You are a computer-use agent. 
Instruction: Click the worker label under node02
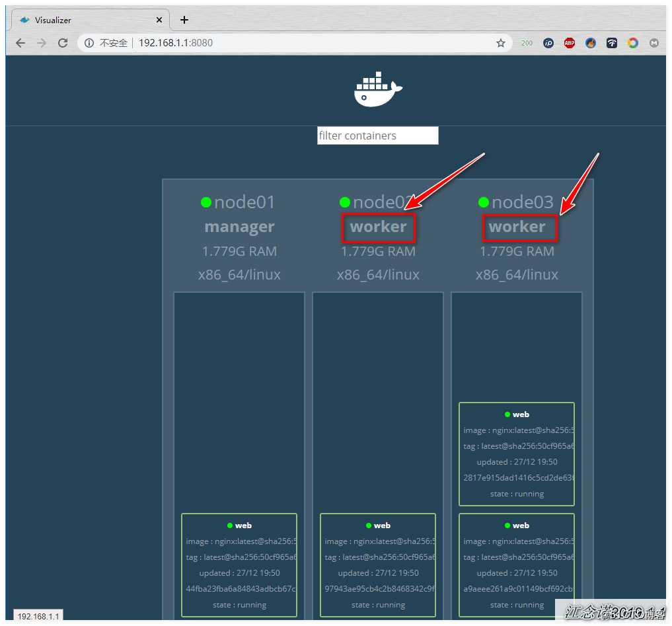click(x=379, y=227)
